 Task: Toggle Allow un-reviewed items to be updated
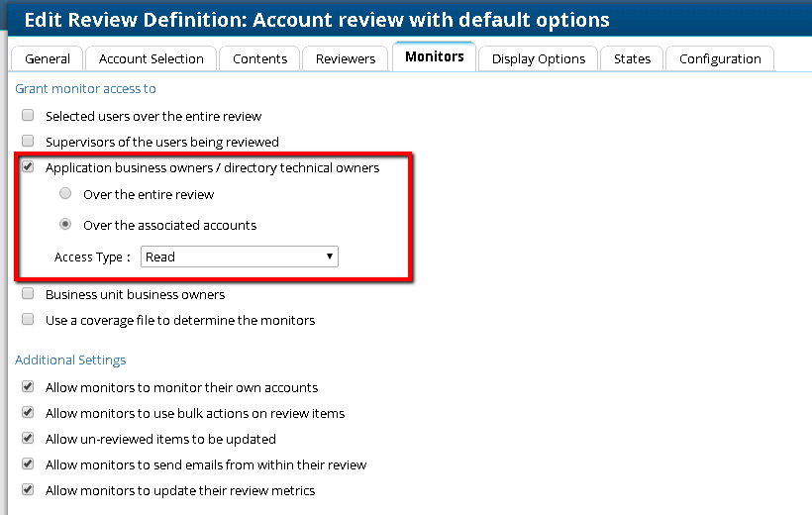(28, 439)
